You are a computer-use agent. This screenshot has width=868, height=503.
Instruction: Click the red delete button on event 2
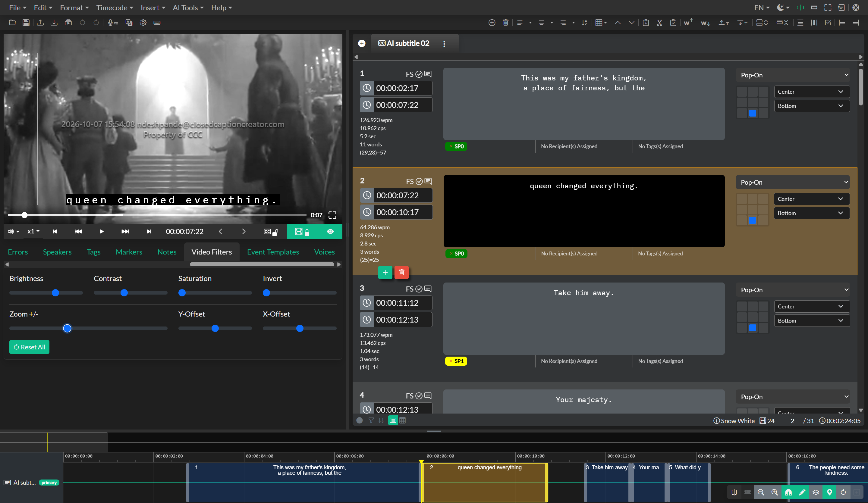(402, 272)
